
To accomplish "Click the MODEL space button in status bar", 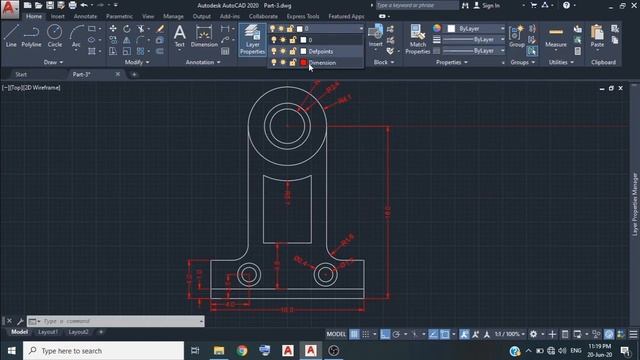I will tap(336, 334).
